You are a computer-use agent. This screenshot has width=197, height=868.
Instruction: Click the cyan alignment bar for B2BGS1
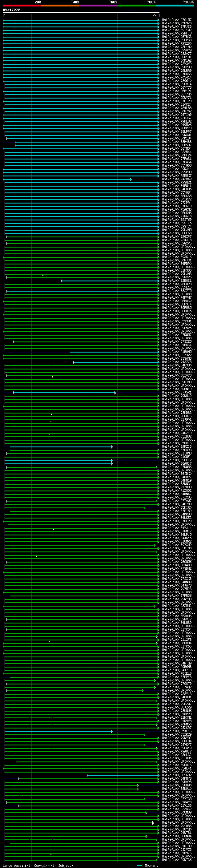(x=110, y=281)
